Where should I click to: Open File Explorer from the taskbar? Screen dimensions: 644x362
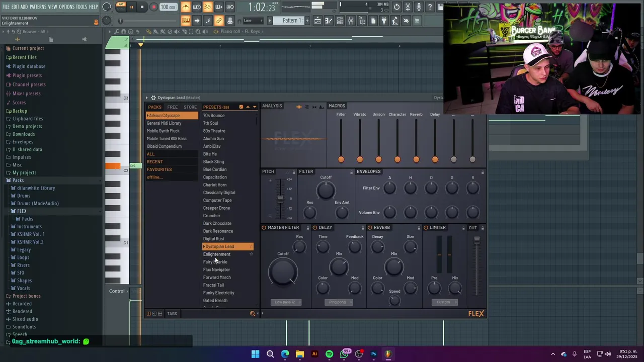point(300,354)
